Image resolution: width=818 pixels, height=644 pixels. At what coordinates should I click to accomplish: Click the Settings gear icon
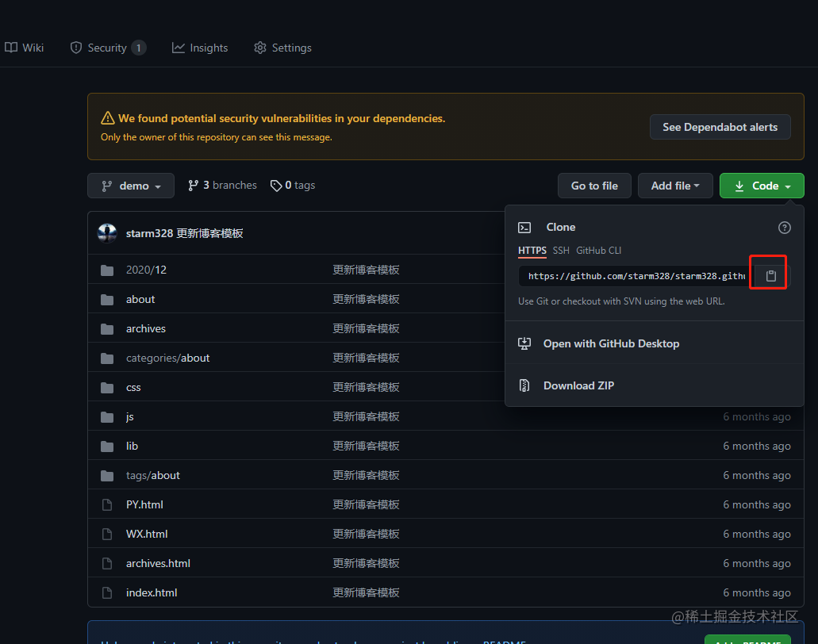[259, 48]
